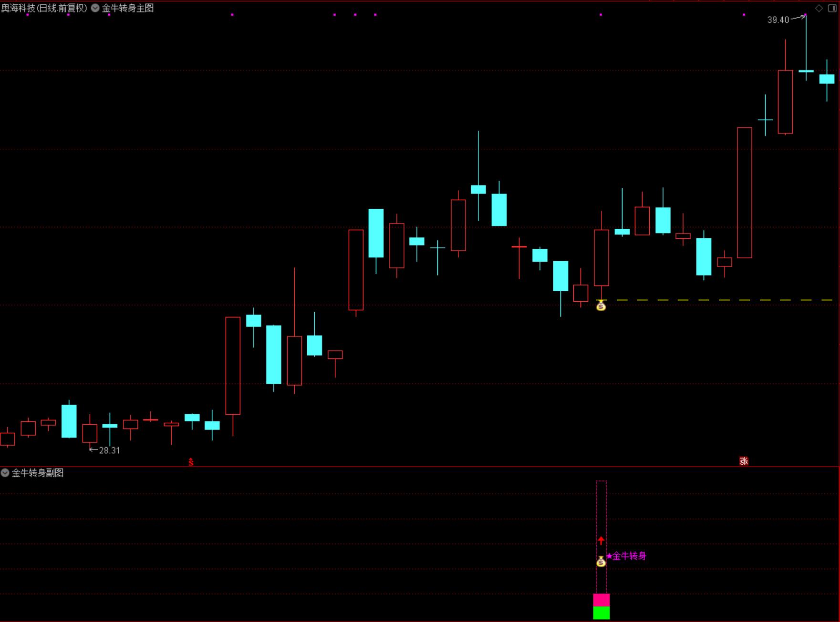The height and width of the screenshot is (622, 840).
Task: Open the 金牛转身副图 indicator dropdown arrow
Action: click(5, 473)
